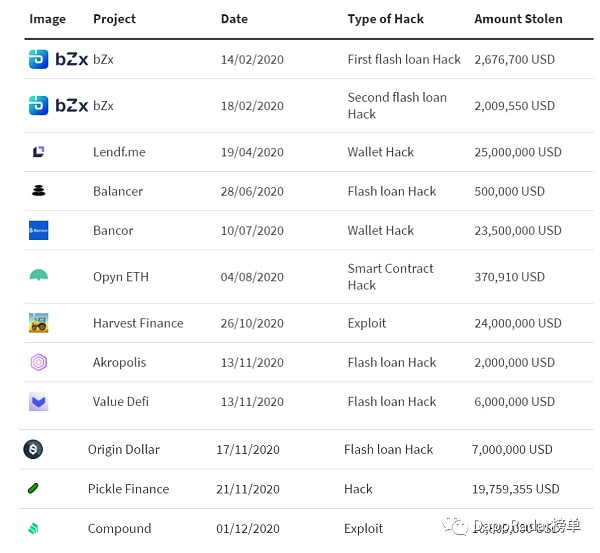The image size is (600, 553).
Task: Click the Opyn ETH umbrella icon
Action: pos(39,276)
